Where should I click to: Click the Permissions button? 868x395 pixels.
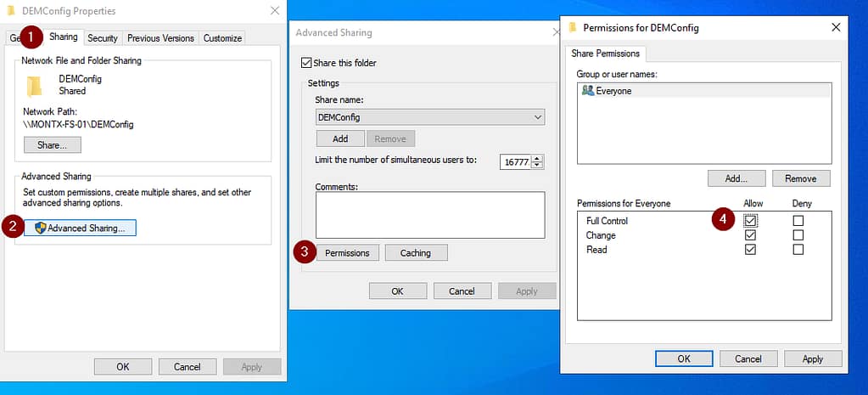[x=347, y=252]
